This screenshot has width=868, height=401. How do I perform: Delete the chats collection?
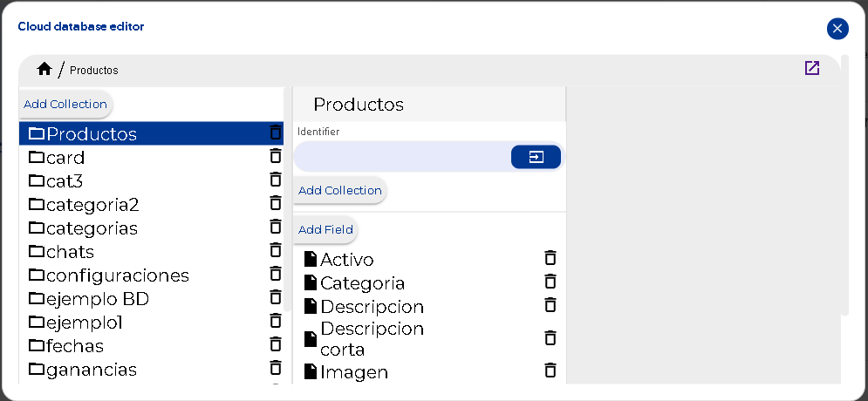point(275,250)
